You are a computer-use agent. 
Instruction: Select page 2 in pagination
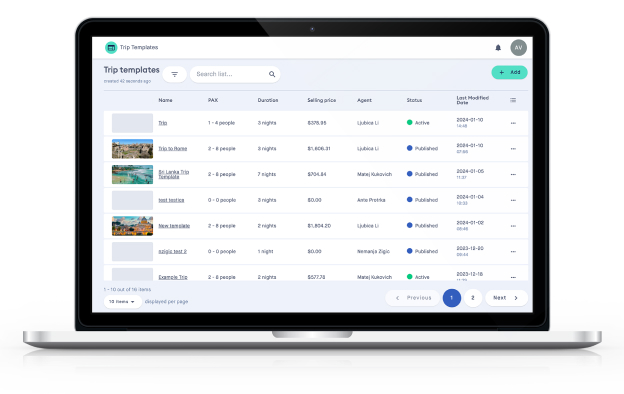pyautogui.click(x=473, y=298)
